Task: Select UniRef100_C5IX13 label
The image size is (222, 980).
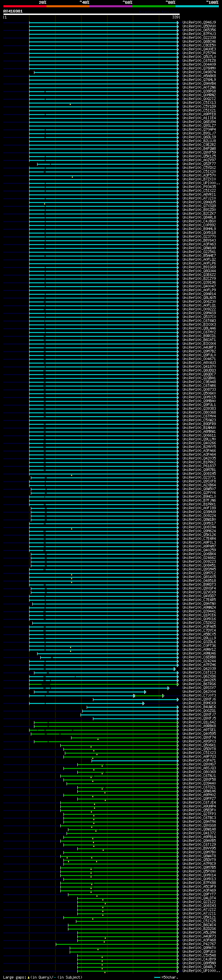Action: [199, 103]
